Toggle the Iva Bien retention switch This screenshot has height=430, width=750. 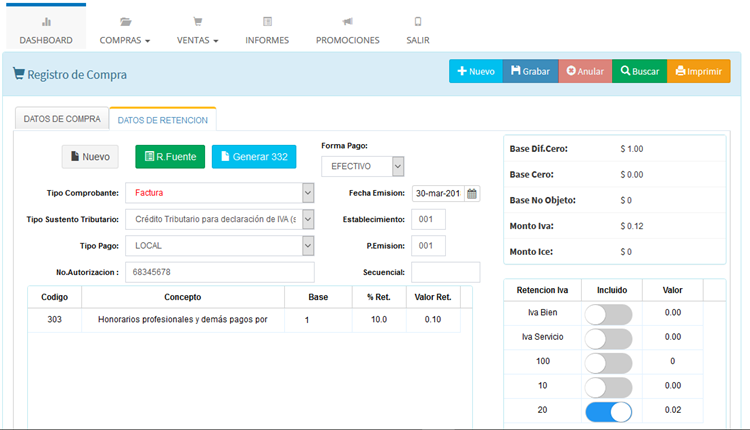[x=608, y=313]
